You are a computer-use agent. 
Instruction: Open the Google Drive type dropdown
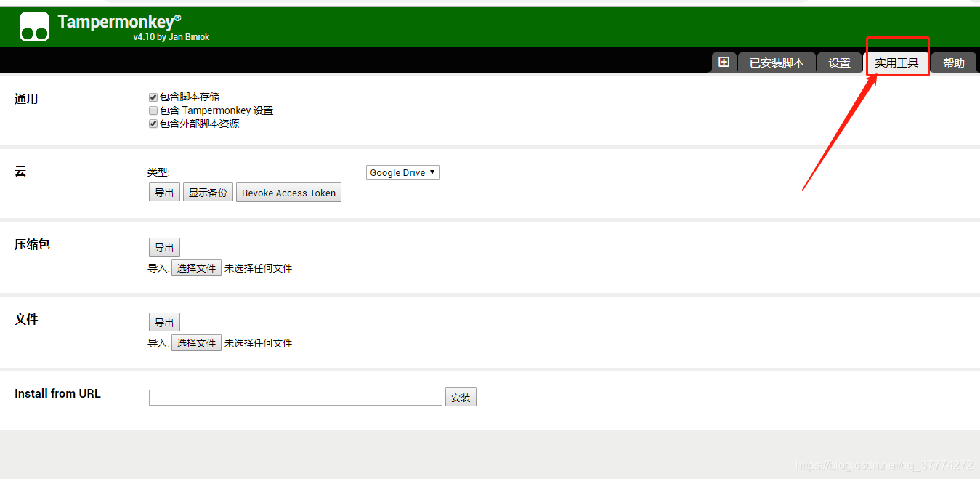tap(402, 172)
